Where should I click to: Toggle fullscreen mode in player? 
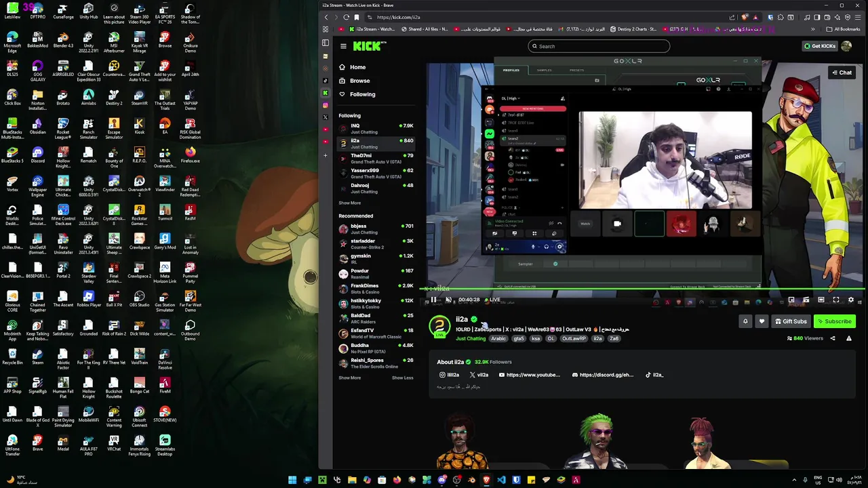[x=836, y=300]
